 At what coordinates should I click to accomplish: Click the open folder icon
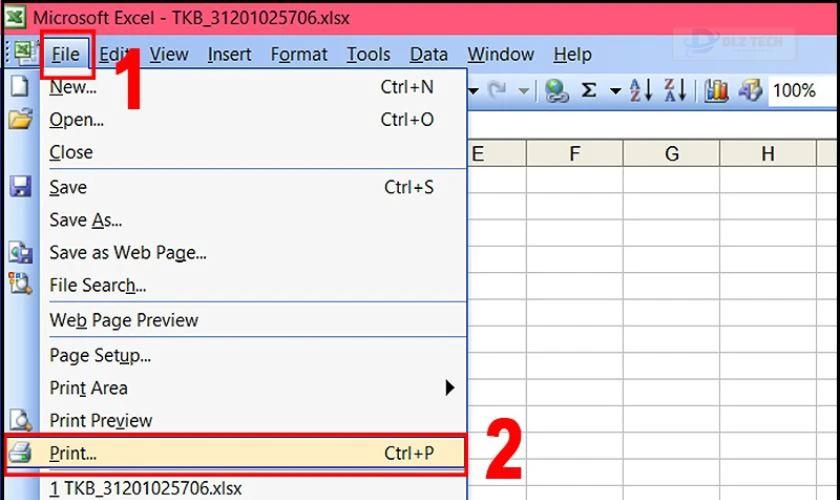pyautogui.click(x=20, y=118)
